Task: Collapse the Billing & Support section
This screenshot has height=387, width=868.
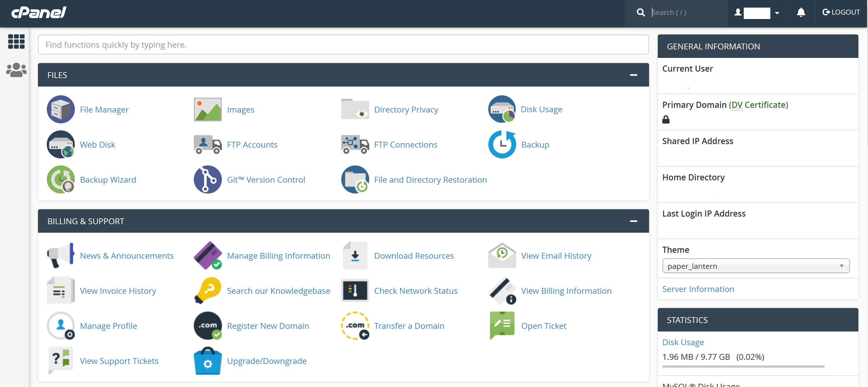Action: pos(633,221)
